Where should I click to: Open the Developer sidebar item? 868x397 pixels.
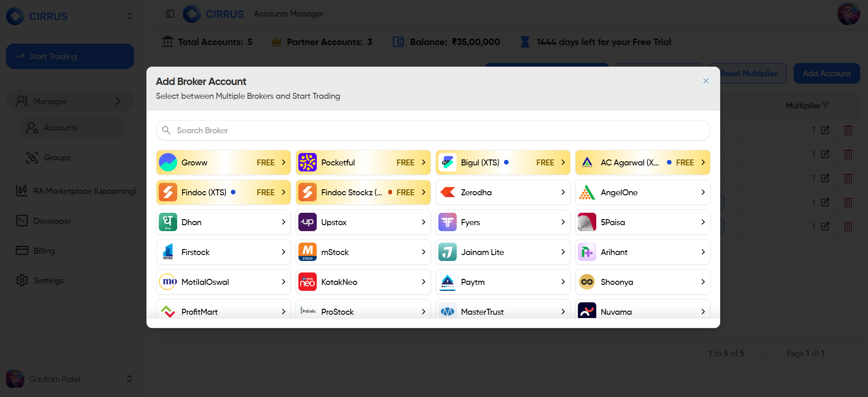point(52,221)
